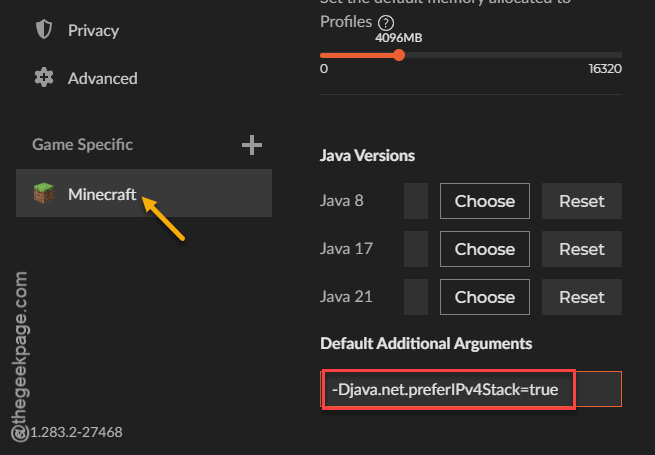655x455 pixels.
Task: Click the memory allocation slider handle
Action: [x=399, y=55]
